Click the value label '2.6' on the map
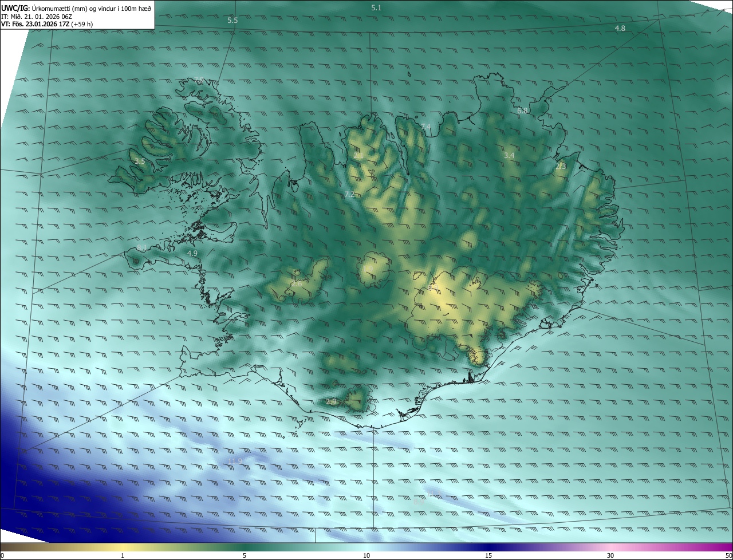This screenshot has height=560, width=733. [x=297, y=283]
